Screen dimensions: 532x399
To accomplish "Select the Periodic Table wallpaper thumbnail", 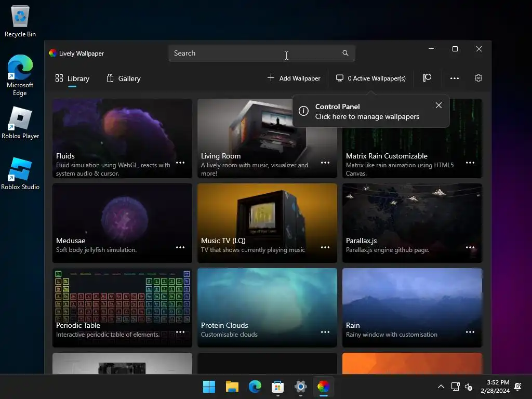I will pos(122,308).
